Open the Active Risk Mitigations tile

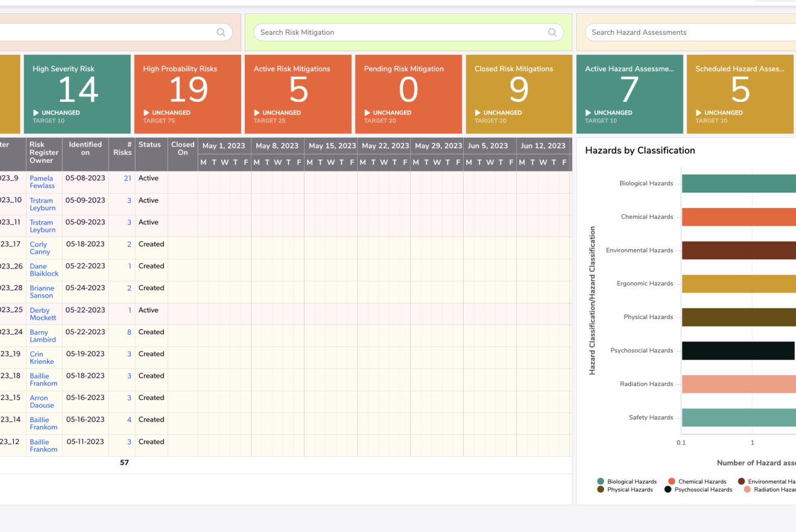pos(298,93)
